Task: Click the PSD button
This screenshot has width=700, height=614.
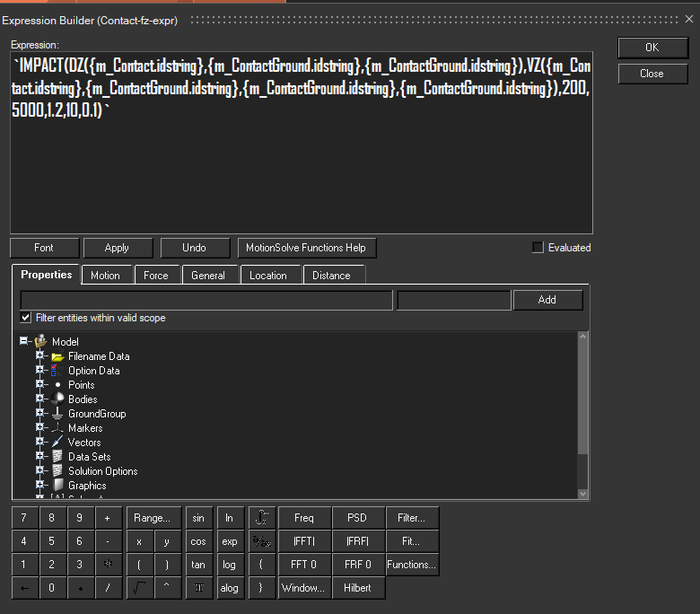Action: click(x=358, y=518)
